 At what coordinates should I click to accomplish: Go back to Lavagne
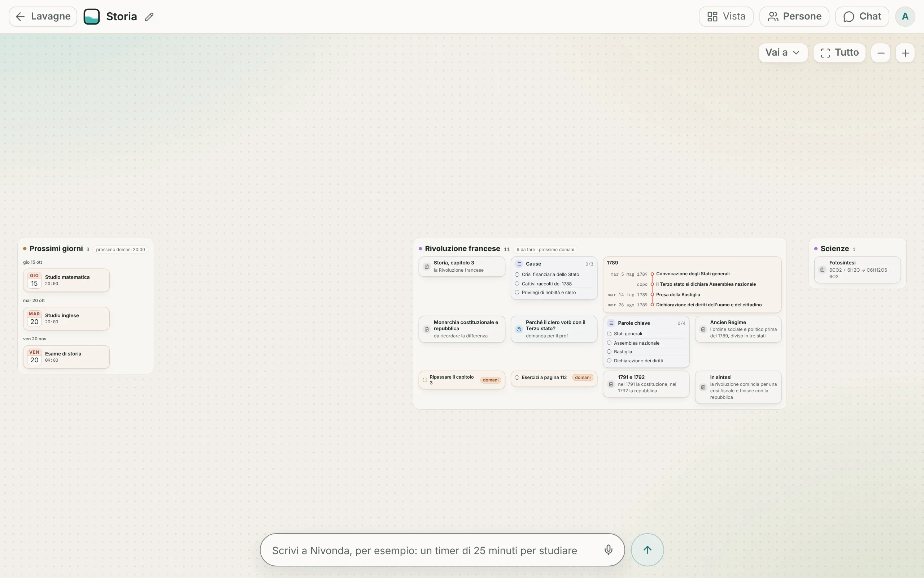[x=43, y=17]
